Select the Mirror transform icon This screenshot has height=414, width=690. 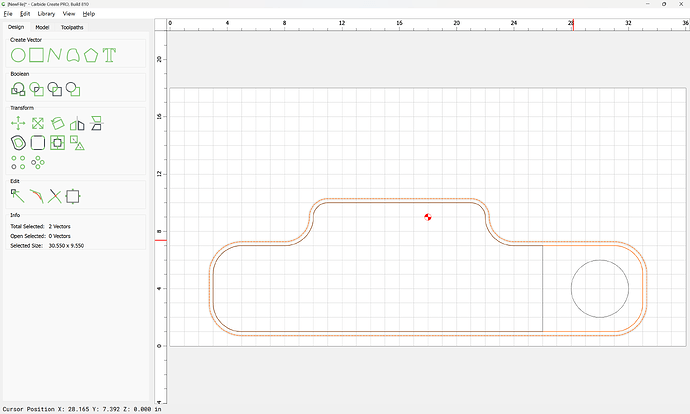[77, 124]
